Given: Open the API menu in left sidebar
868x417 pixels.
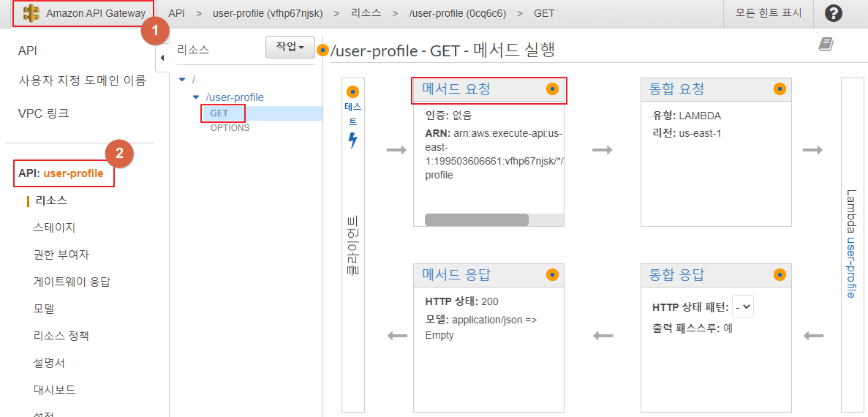Looking at the screenshot, I should click(28, 51).
